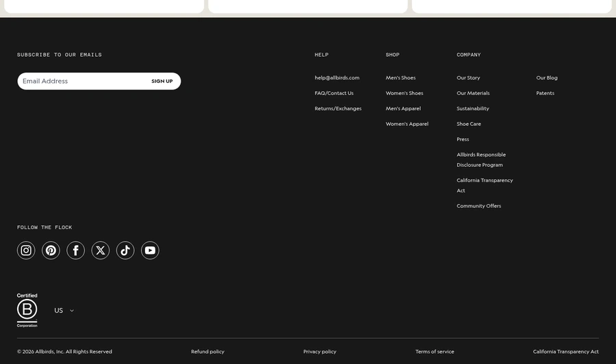Go to Men's Shoes

(400, 78)
